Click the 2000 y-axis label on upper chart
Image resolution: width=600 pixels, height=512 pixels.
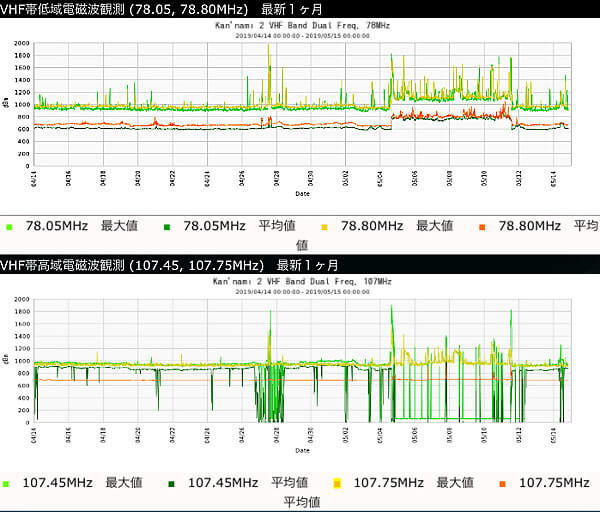click(22, 44)
